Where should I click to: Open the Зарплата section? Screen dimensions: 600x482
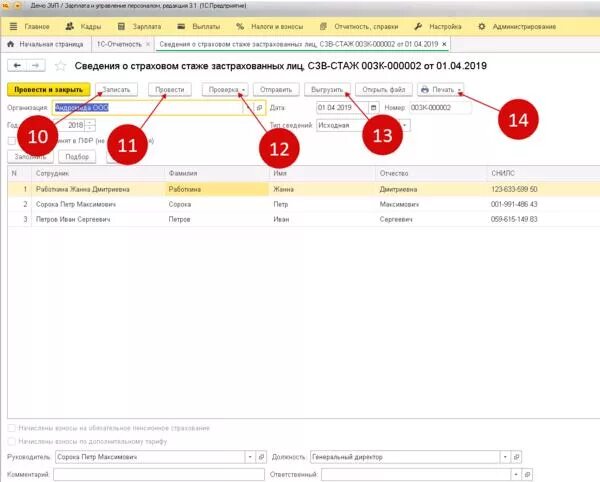(139, 26)
